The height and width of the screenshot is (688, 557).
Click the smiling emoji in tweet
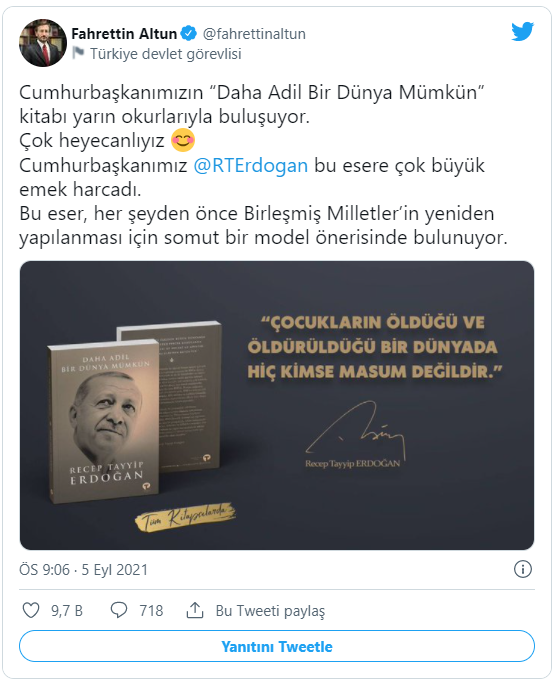click(183, 140)
